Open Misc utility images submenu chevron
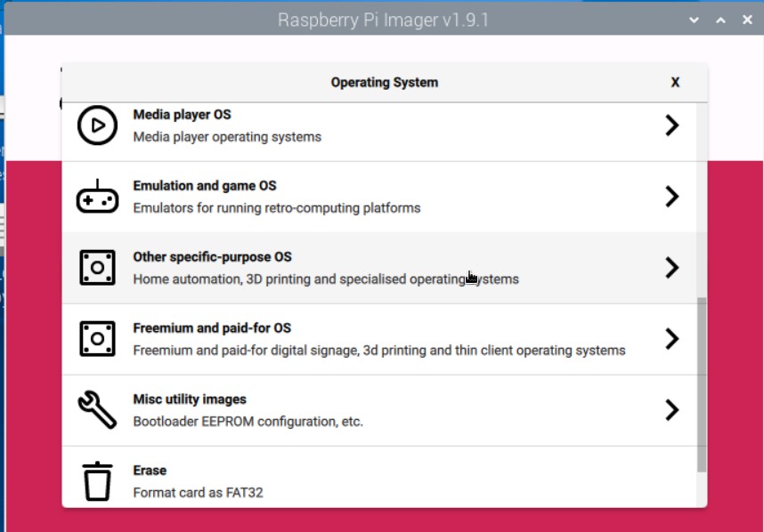Image resolution: width=764 pixels, height=532 pixels. tap(672, 410)
